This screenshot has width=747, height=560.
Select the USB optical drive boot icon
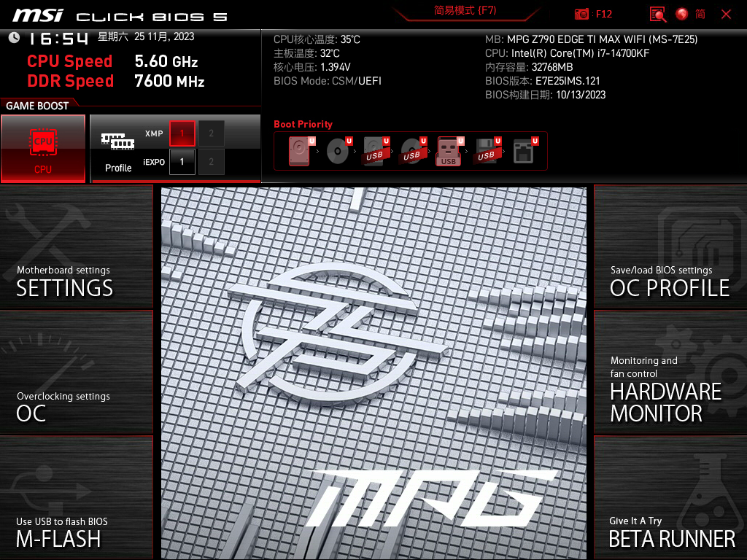pyautogui.click(x=413, y=151)
